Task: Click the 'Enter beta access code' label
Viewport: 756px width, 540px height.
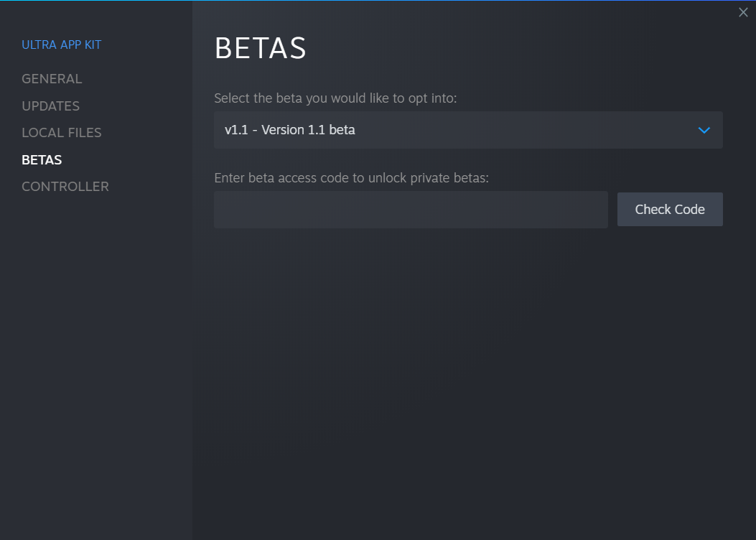Action: pos(352,178)
